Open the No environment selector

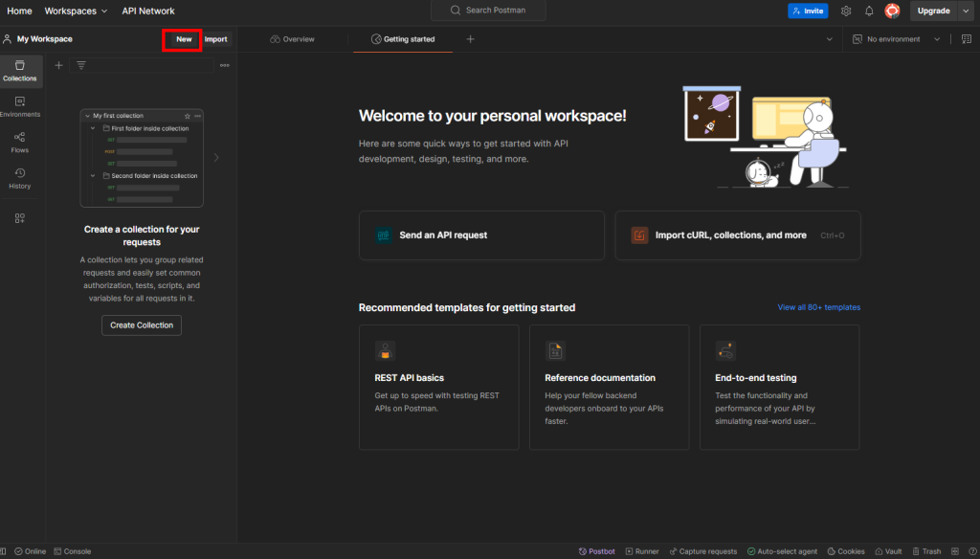pos(896,39)
